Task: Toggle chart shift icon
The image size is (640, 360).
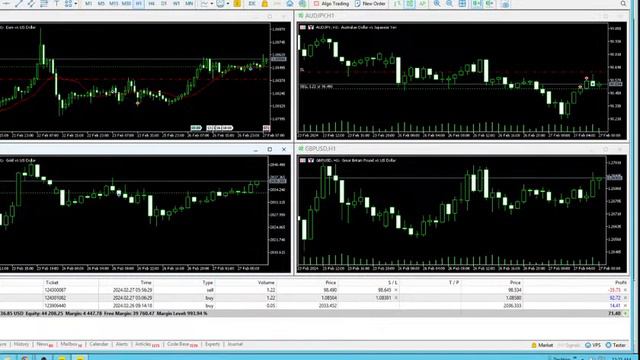Action: pyautogui.click(x=489, y=4)
